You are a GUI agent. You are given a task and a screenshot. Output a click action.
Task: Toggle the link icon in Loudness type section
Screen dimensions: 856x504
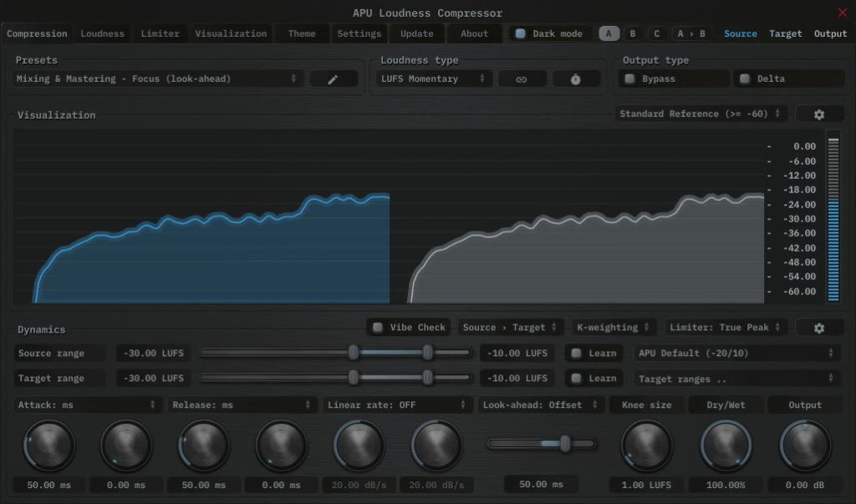pos(522,78)
